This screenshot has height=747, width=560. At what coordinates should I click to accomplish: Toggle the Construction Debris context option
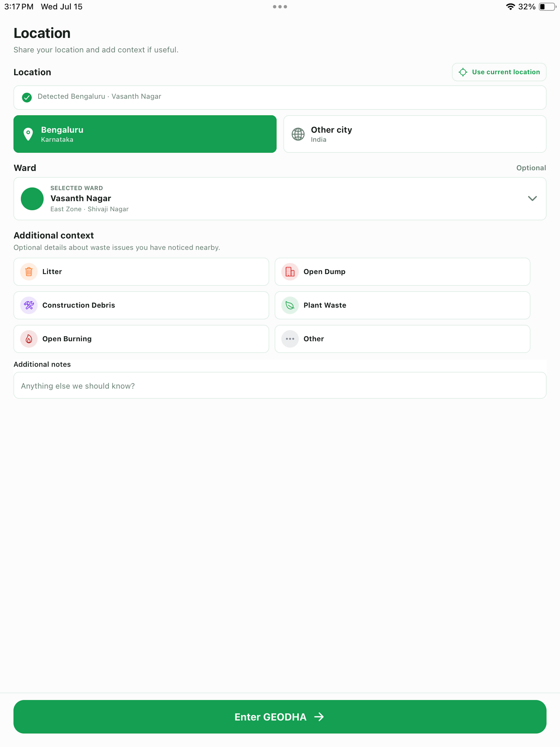coord(141,305)
